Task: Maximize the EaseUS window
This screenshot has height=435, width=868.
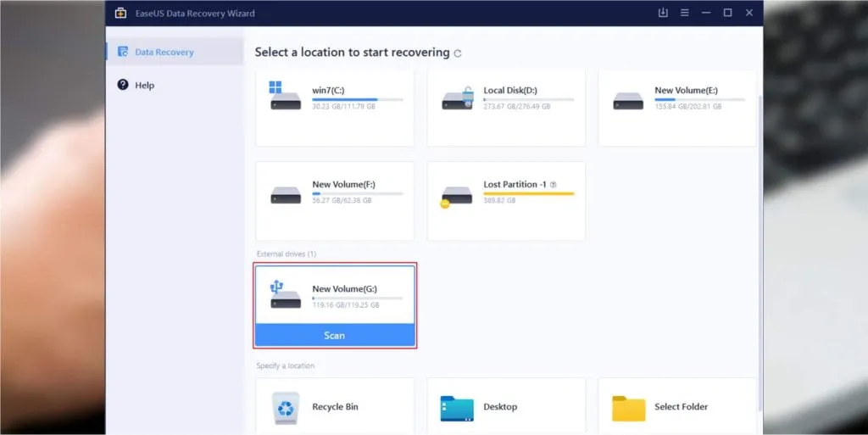Action: [727, 12]
